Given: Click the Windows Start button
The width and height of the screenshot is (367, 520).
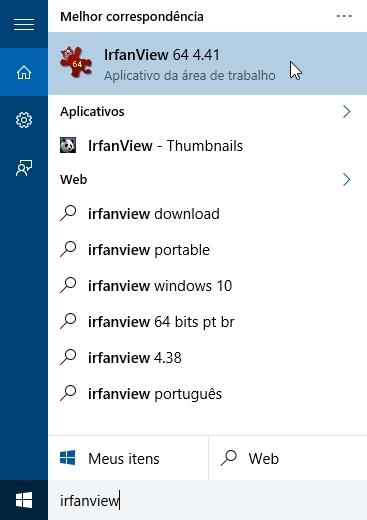Looking at the screenshot, I should pyautogui.click(x=24, y=500).
